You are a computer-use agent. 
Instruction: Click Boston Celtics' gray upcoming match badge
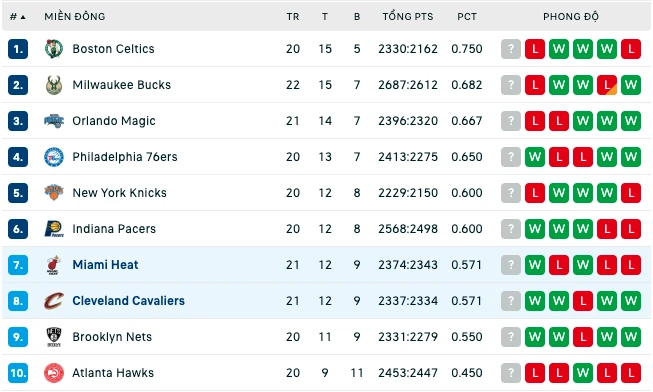coord(511,49)
